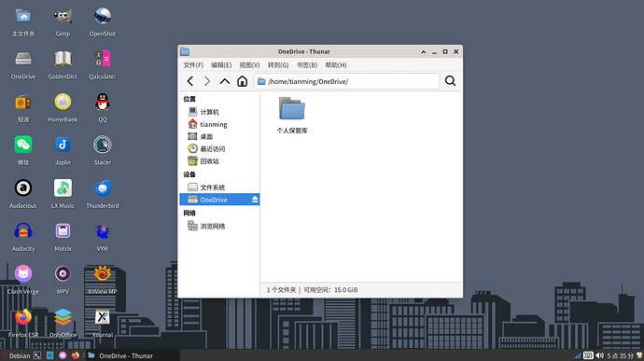
Task: Open Audacious desktop icon
Action: [x=23, y=194]
